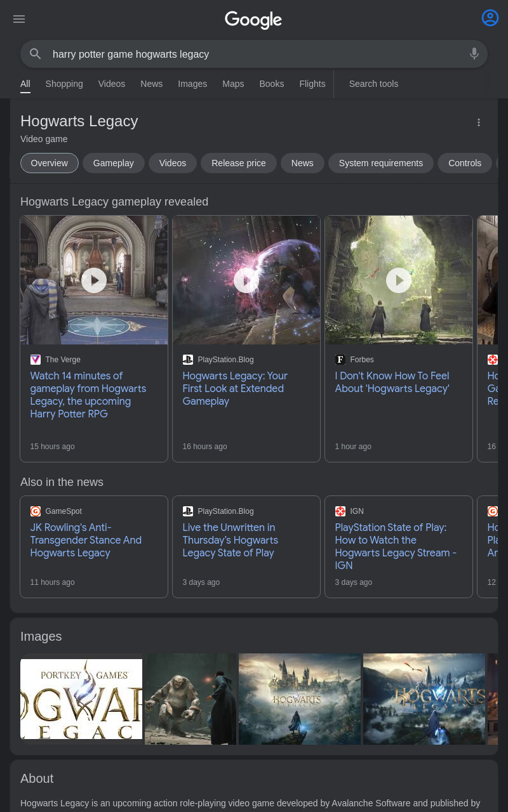The height and width of the screenshot is (812, 508).
Task: Open 'Your First Look at Extended Gameplay' link
Action: tap(235, 388)
